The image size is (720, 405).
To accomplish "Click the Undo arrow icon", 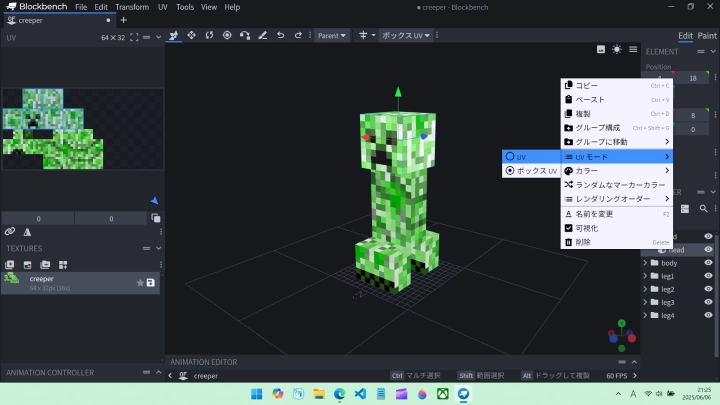I will (x=281, y=35).
